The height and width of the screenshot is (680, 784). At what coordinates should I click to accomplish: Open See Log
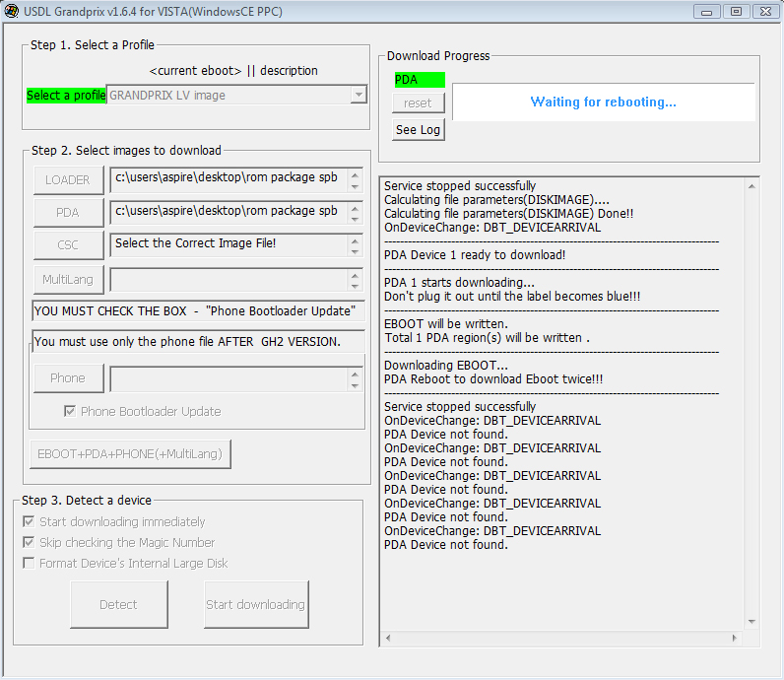point(418,130)
